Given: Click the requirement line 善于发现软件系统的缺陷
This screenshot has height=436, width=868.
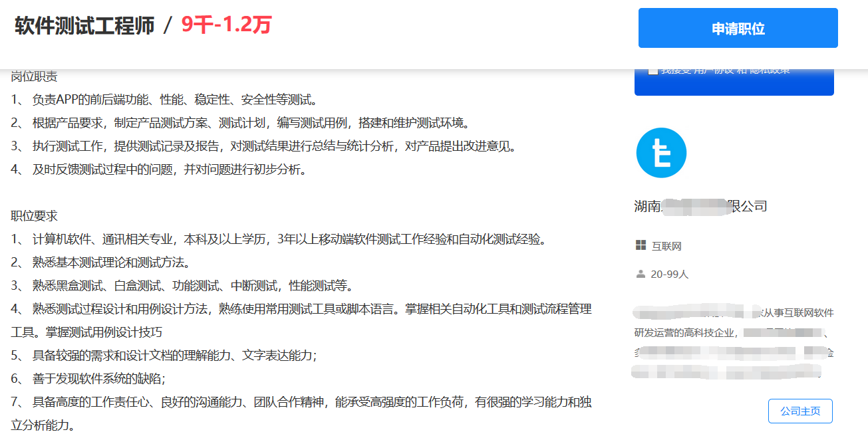Looking at the screenshot, I should [98, 379].
